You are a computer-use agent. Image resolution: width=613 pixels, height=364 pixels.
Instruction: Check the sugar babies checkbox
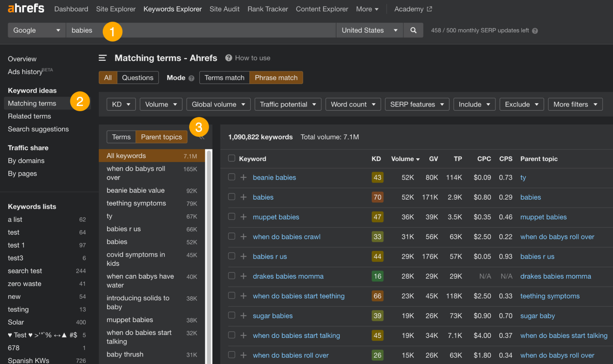tap(232, 315)
